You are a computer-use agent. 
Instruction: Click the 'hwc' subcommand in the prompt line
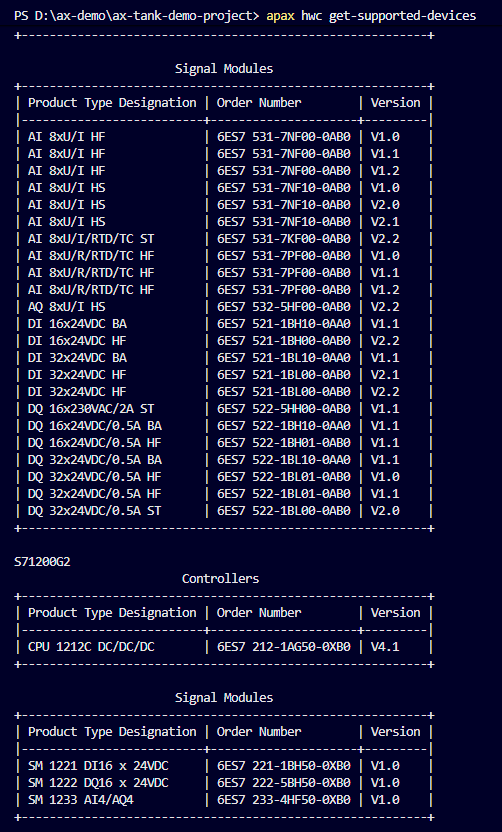[311, 16]
